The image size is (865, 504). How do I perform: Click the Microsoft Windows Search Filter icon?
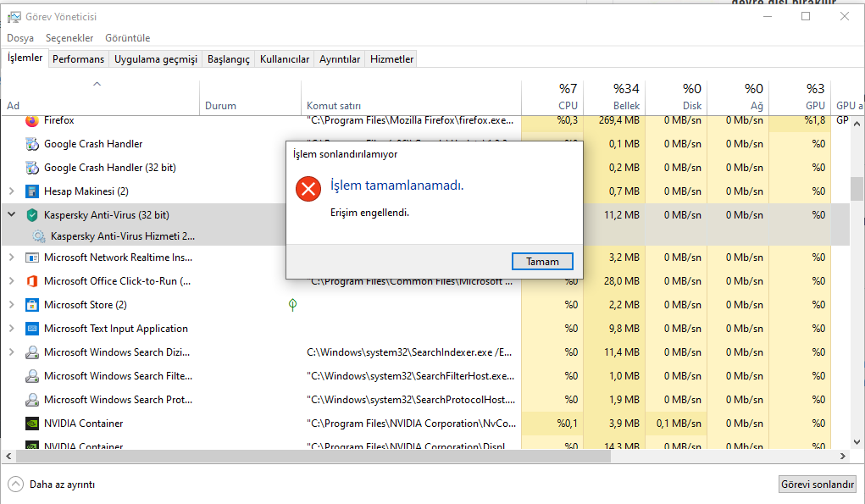(32, 376)
